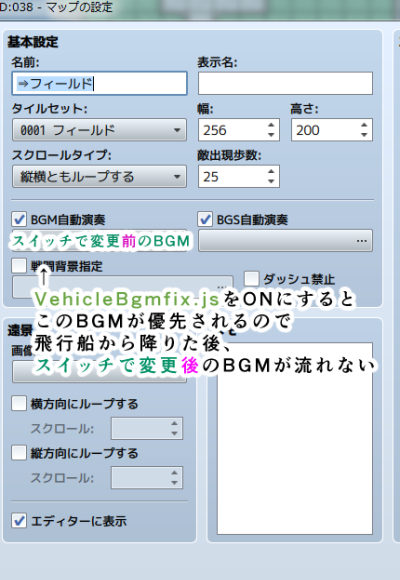Viewport: 400px width, 580px height.
Task: Open the スクロールタイプ dropdown
Action: tap(100, 176)
